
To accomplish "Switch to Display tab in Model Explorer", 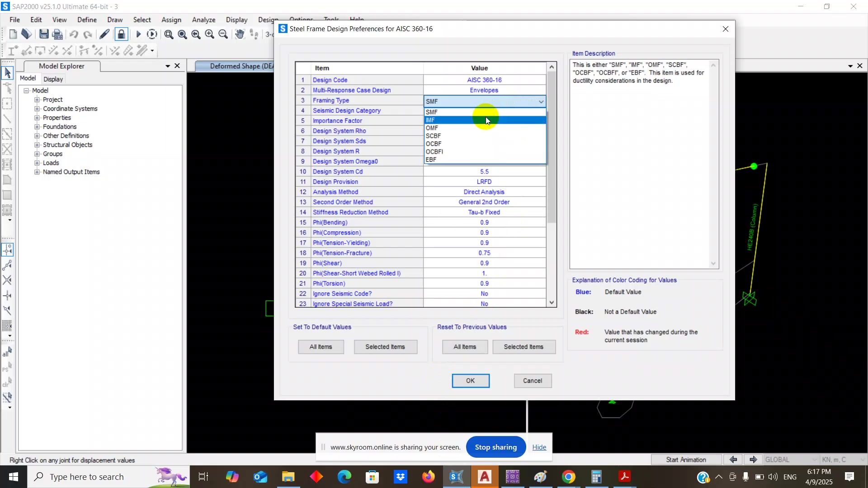I will pos(53,79).
